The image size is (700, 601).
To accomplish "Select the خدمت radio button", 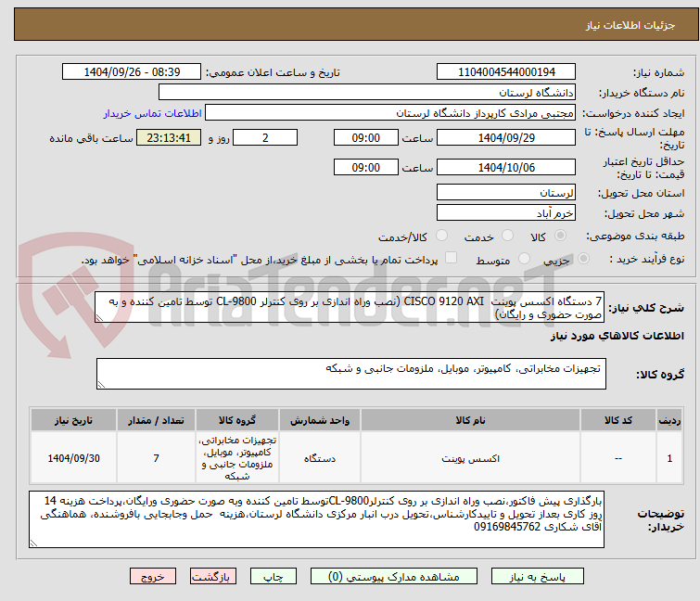I will tap(507, 236).
